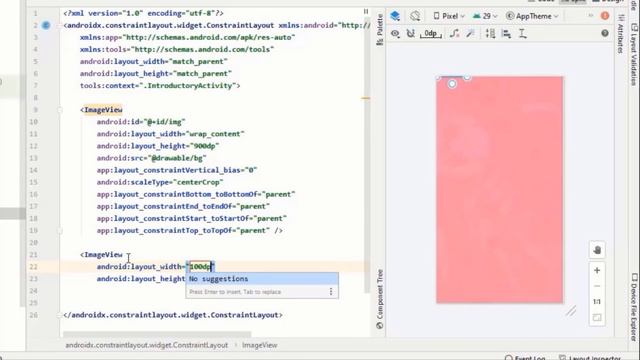Click the editor horizontal scrollbar
The height and width of the screenshot is (360, 640).
(157, 334)
